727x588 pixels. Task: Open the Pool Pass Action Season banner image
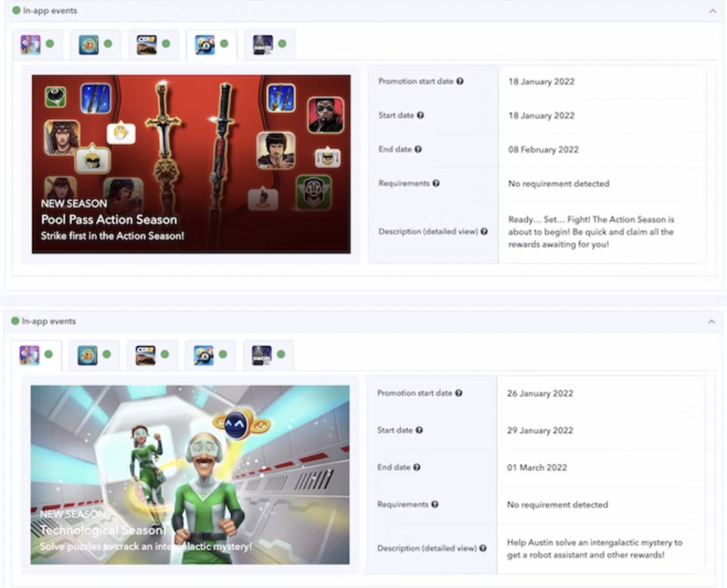coord(191,164)
